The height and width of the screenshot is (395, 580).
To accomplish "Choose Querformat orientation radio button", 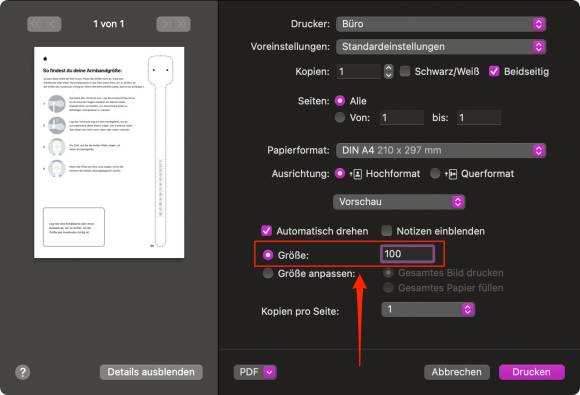I will click(x=435, y=173).
